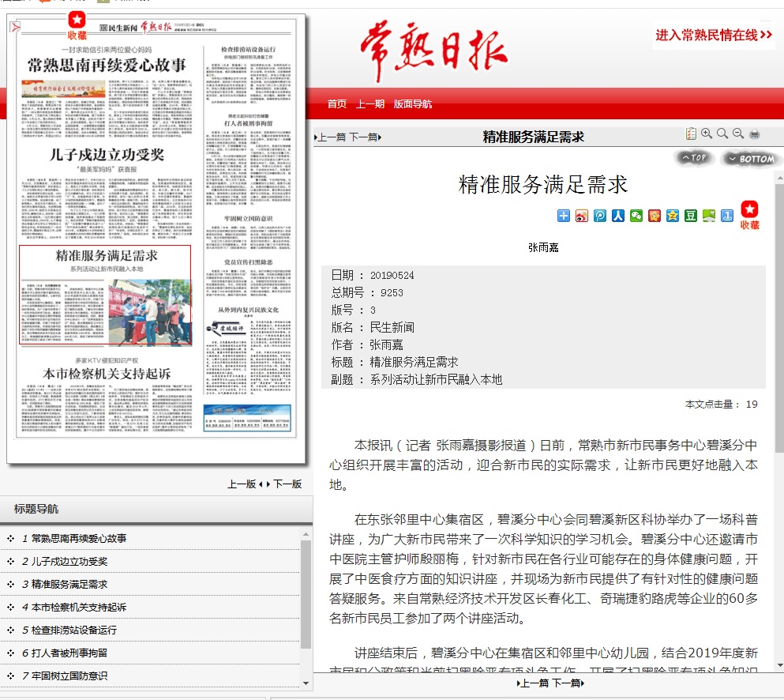This screenshot has height=700, width=784.
Task: Click the zoom-in magnifier with plus sign
Action: [707, 134]
